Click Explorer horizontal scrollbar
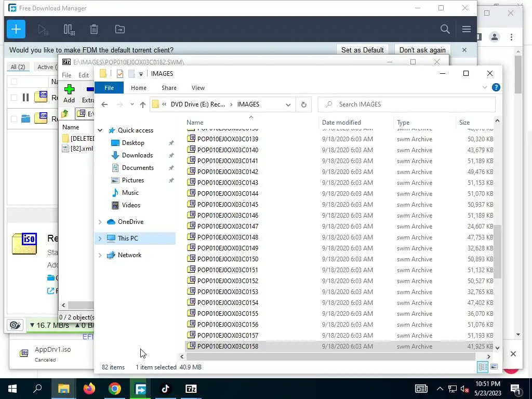532x399 pixels. [x=331, y=356]
